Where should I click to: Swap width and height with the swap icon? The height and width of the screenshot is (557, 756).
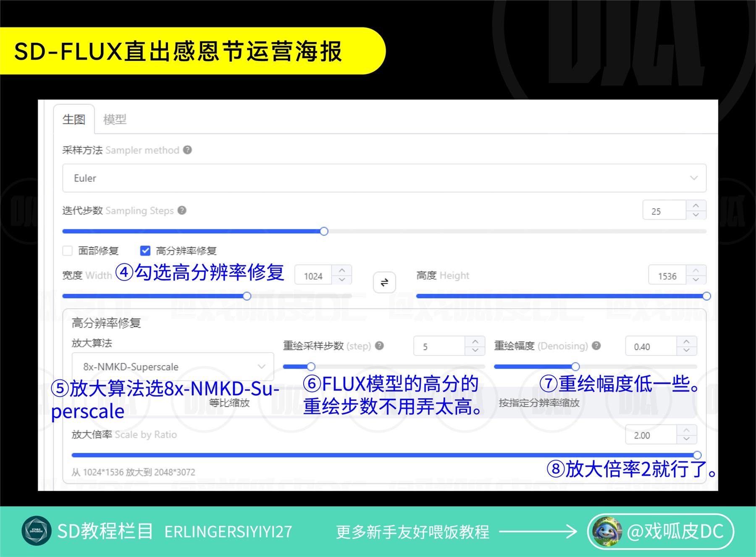click(384, 282)
